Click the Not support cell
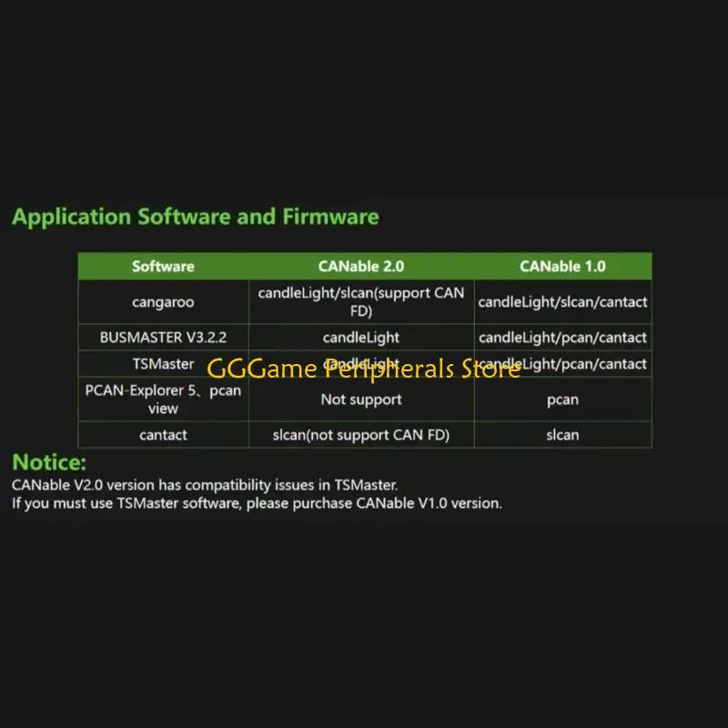The width and height of the screenshot is (728, 728). [361, 399]
